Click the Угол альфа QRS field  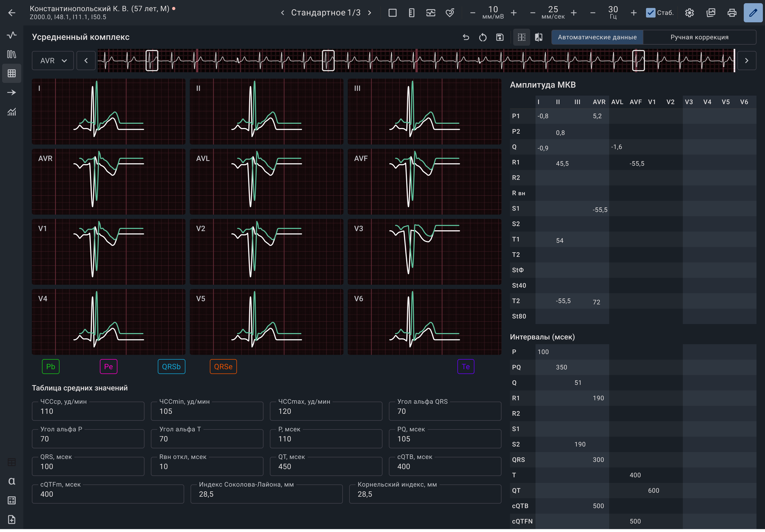coord(445,411)
